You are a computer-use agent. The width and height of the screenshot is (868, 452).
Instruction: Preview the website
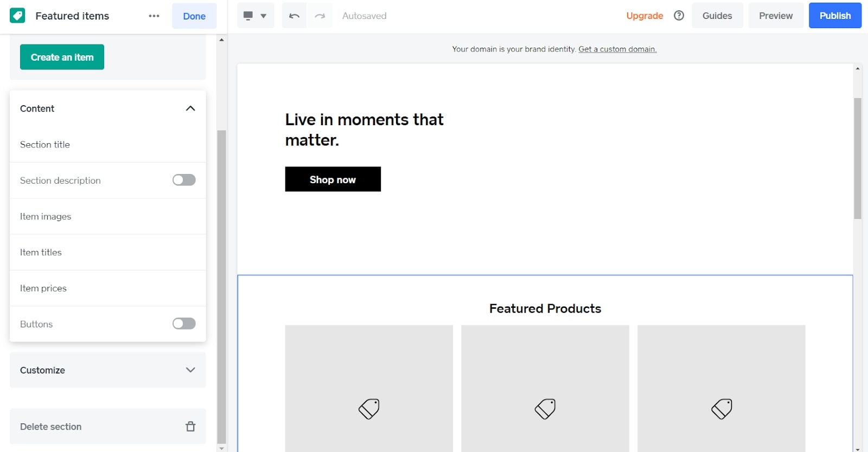776,16
